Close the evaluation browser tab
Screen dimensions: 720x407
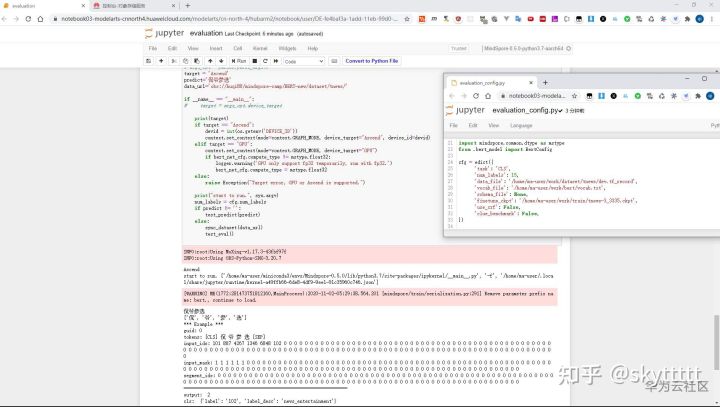(83, 6)
